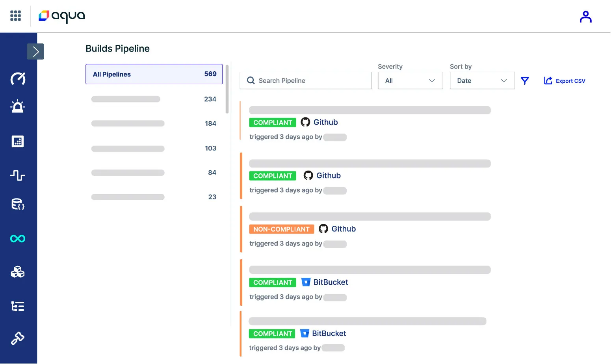Click the NON-COMPLIANT status badge
Image resolution: width=611 pixels, height=364 pixels.
click(x=281, y=229)
